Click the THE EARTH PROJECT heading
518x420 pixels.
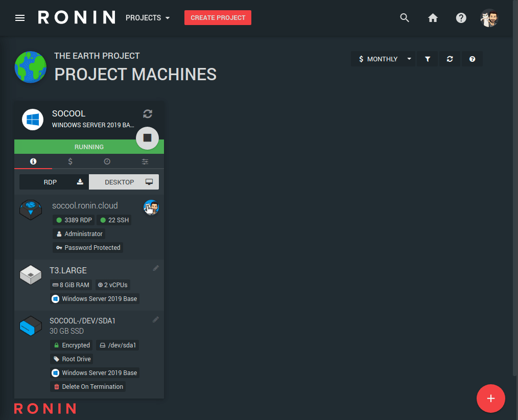97,56
